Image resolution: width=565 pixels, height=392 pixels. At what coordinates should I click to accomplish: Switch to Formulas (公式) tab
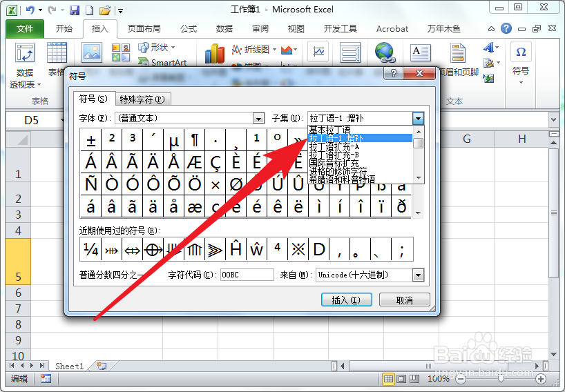[x=189, y=29]
